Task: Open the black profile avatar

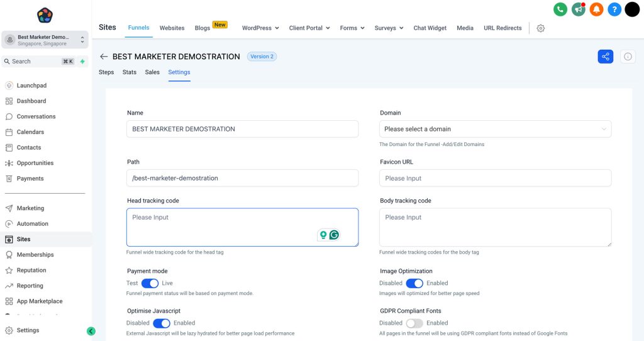Action: pyautogui.click(x=633, y=9)
